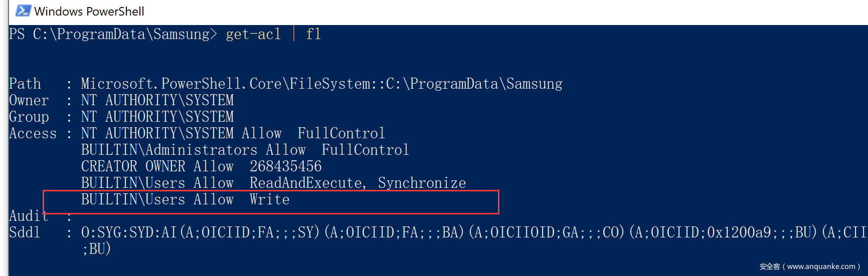868x276 pixels.
Task: Click the Sddl field label
Action: tap(25, 232)
